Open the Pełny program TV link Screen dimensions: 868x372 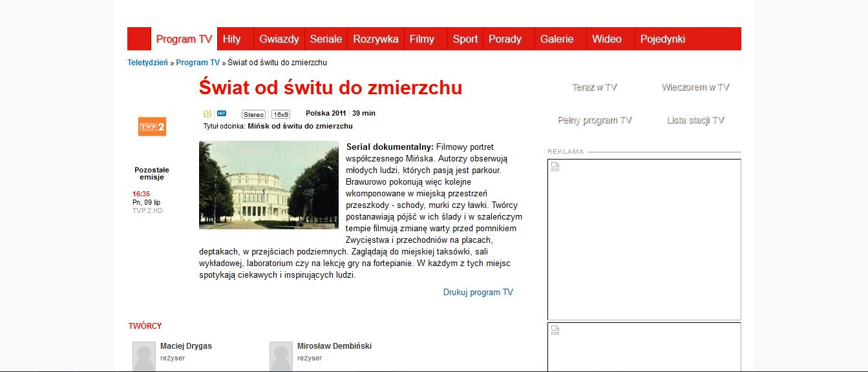(x=595, y=120)
